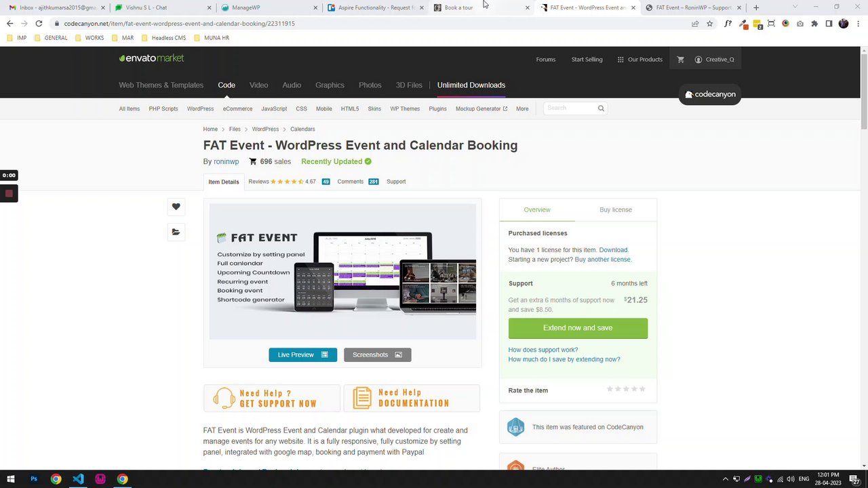Click the CodeCanyon badge logo
Image resolution: width=868 pixels, height=488 pixels.
pyautogui.click(x=710, y=94)
